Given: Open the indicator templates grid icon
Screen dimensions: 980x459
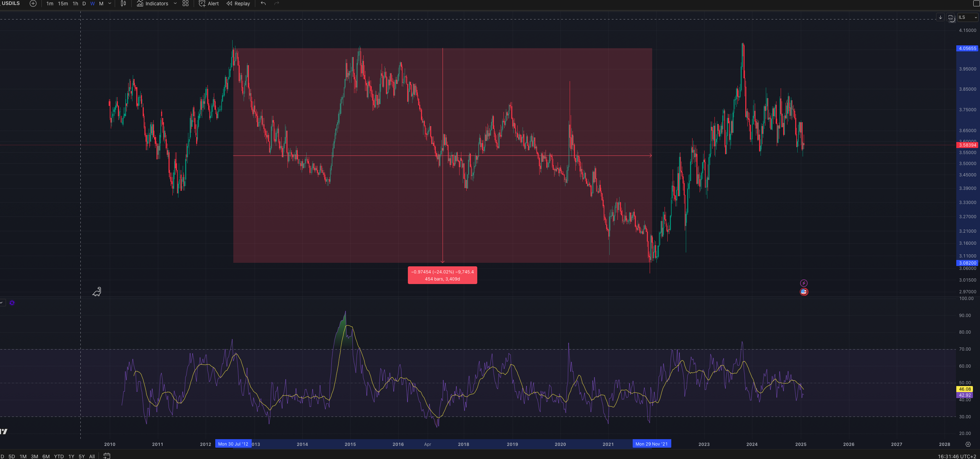Looking at the screenshot, I should 185,4.
